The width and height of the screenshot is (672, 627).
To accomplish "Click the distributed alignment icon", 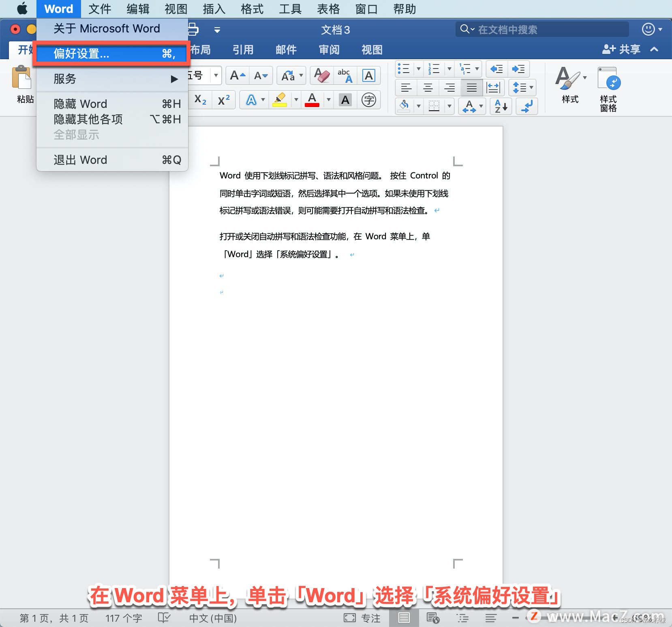I will [x=493, y=88].
